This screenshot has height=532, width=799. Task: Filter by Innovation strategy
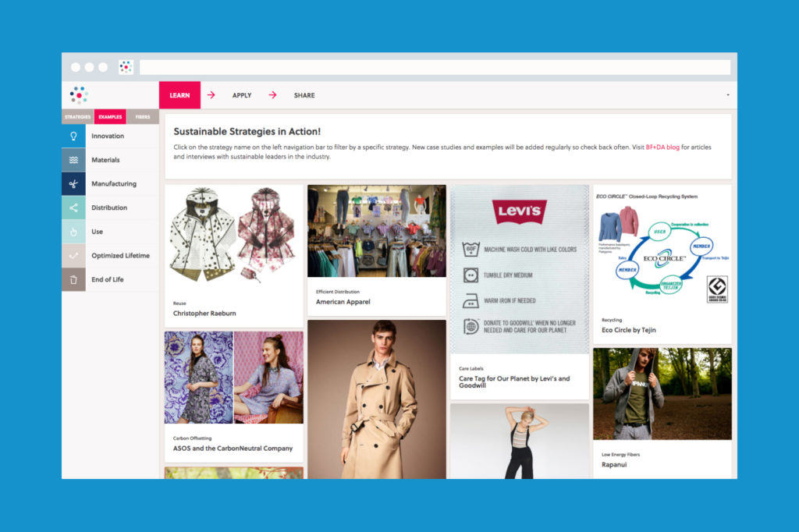coord(110,136)
